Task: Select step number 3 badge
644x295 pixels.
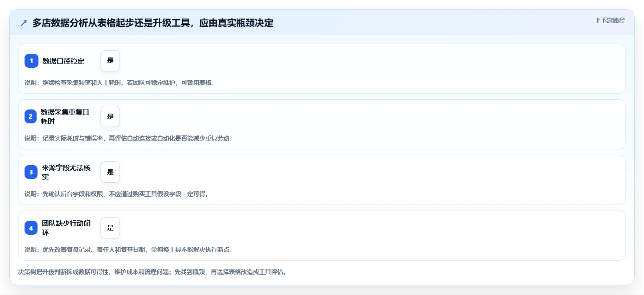Action: pyautogui.click(x=31, y=172)
